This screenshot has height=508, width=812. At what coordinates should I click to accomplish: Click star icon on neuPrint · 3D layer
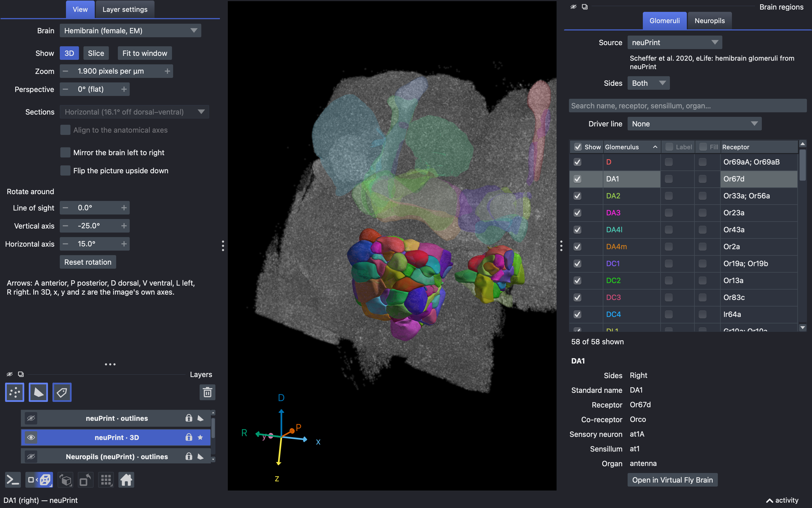point(200,437)
